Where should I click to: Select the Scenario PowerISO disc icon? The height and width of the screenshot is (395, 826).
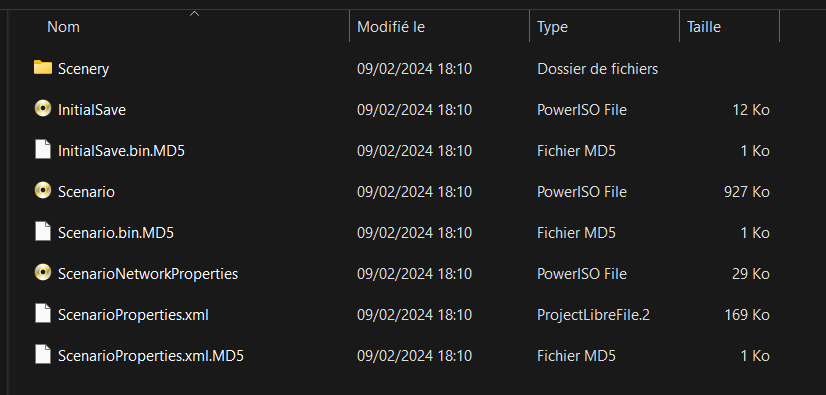(x=43, y=191)
